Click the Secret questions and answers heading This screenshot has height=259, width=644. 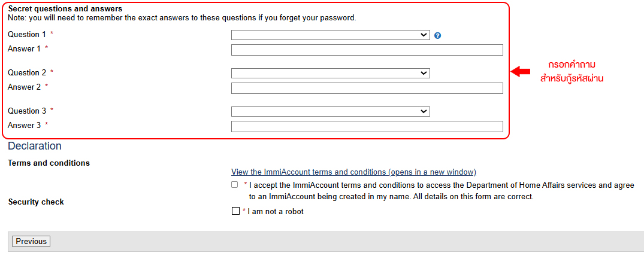tap(65, 8)
